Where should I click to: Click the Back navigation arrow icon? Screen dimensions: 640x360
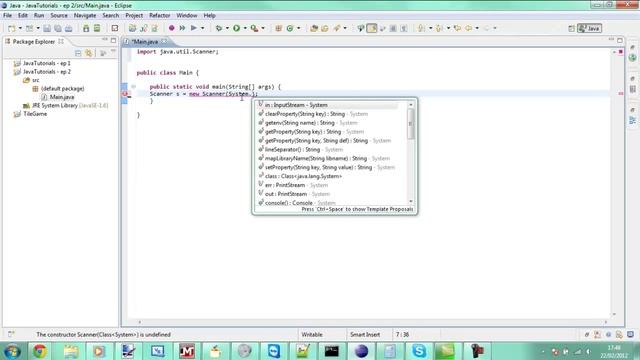(x=469, y=28)
